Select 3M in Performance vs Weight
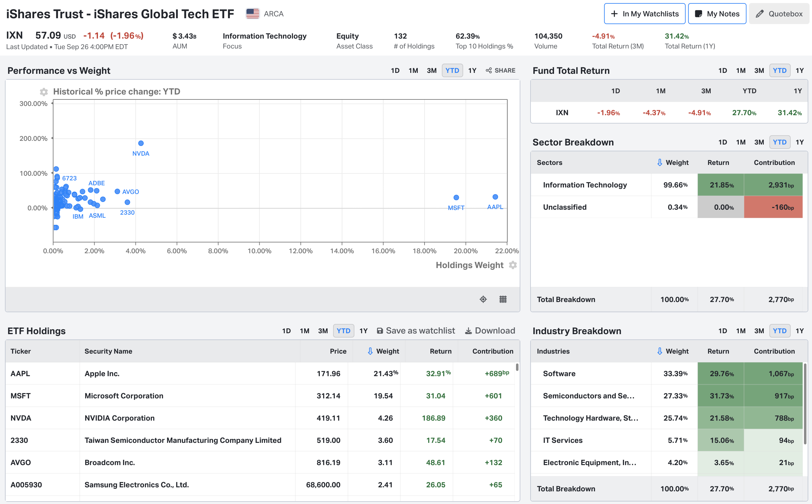 pyautogui.click(x=432, y=70)
